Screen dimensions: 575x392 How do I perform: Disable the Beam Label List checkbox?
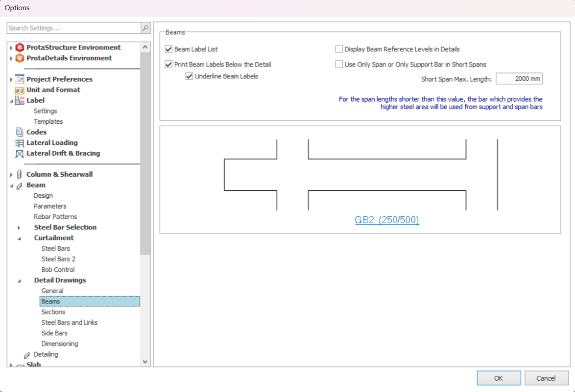[169, 49]
